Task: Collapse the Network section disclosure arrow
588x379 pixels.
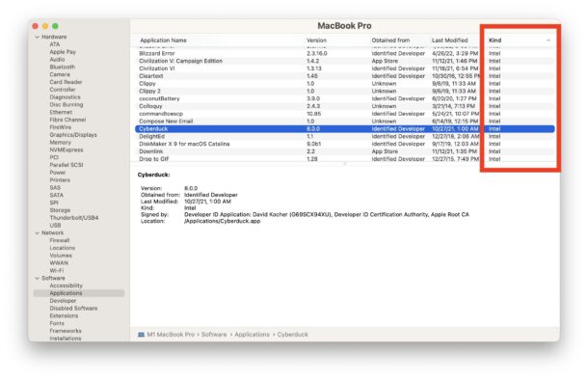Action: [38, 233]
